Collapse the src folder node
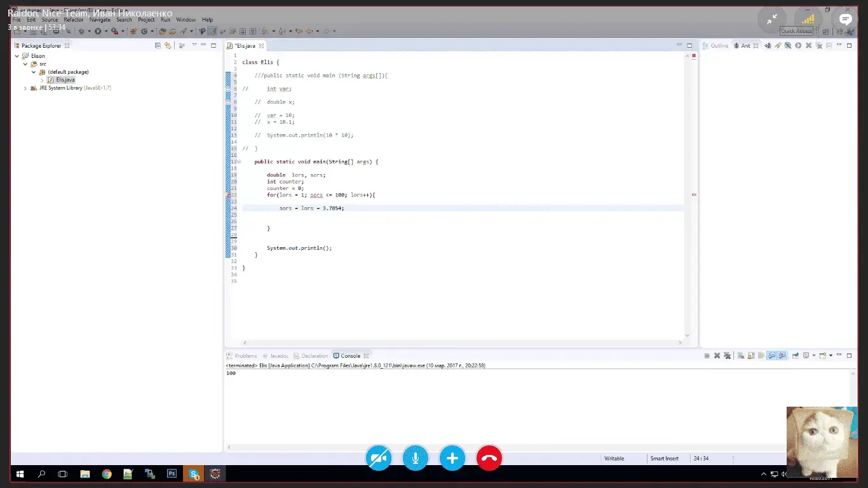868x488 pixels. [25, 64]
